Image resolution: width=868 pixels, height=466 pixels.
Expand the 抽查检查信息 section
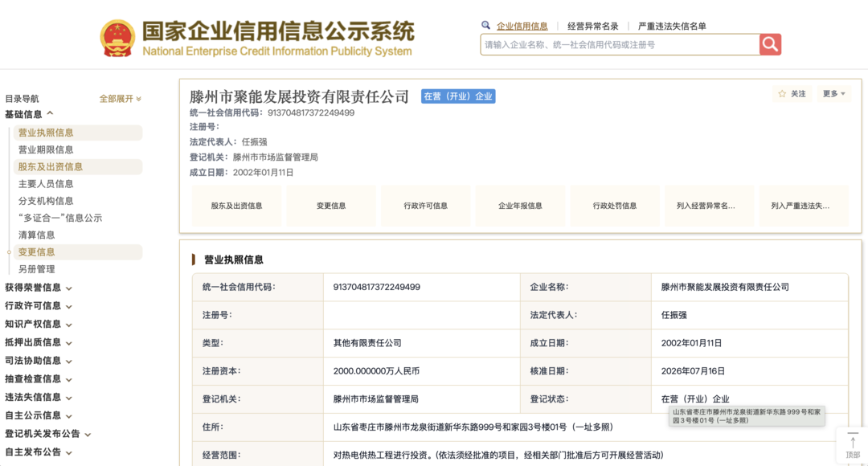point(39,379)
